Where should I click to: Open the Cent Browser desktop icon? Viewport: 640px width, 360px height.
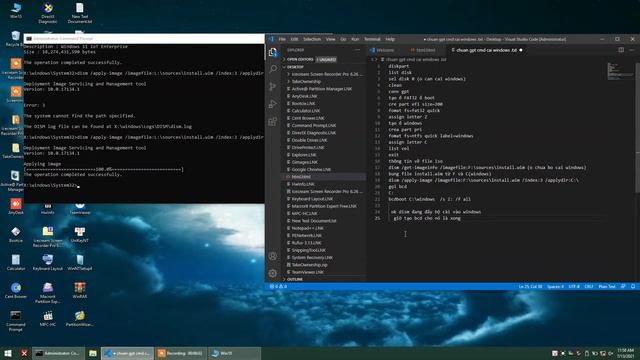point(16,290)
